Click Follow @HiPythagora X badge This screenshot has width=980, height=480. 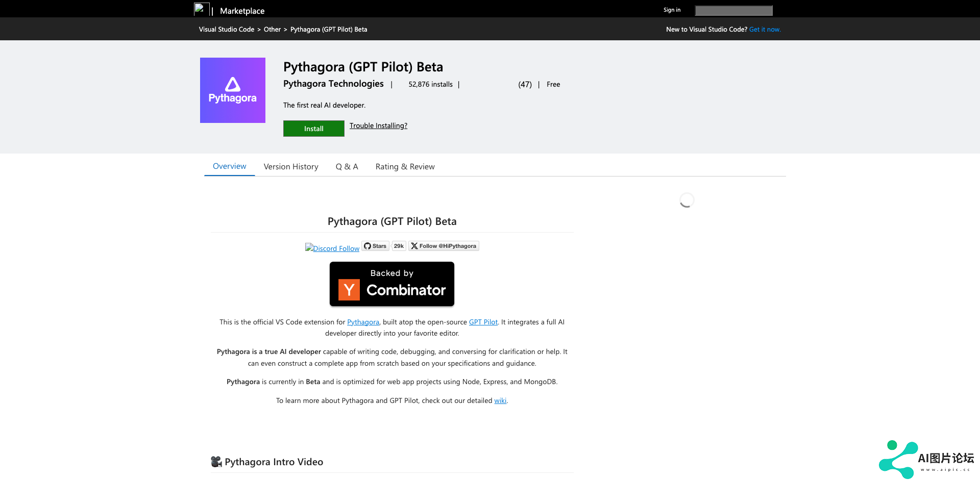[444, 246]
